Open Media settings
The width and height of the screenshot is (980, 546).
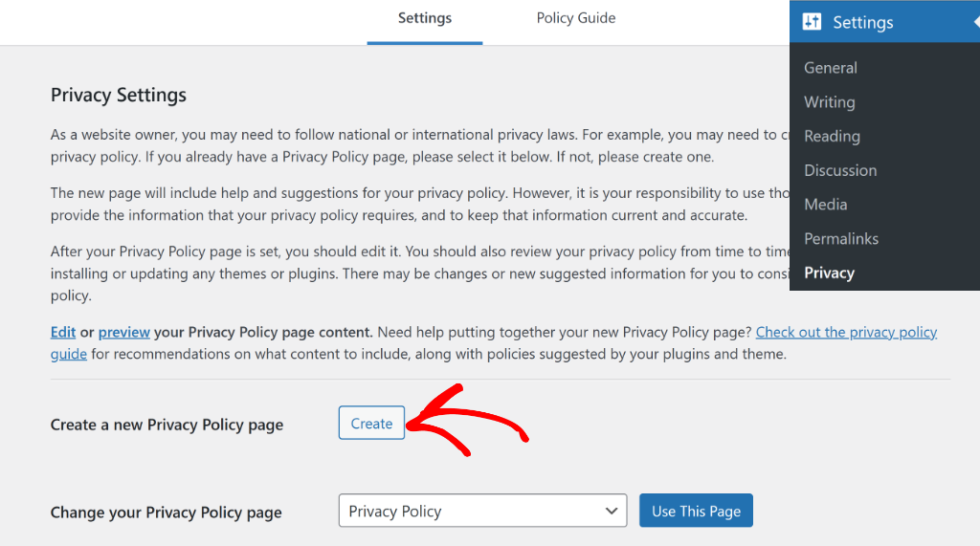point(826,205)
